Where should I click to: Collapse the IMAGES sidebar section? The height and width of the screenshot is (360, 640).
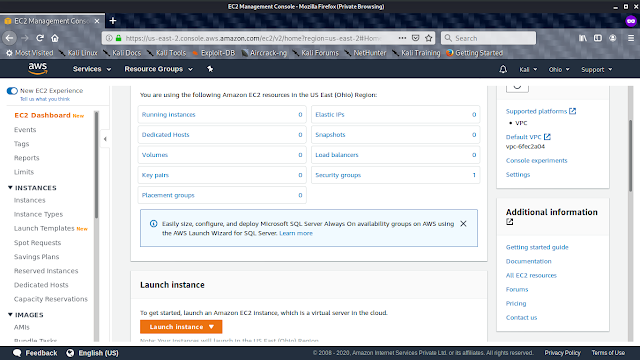coord(10,315)
